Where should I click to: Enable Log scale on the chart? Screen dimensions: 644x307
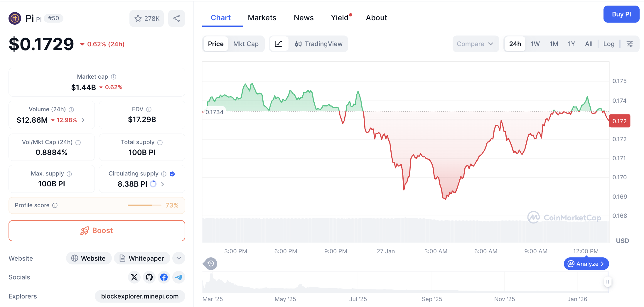(x=609, y=44)
